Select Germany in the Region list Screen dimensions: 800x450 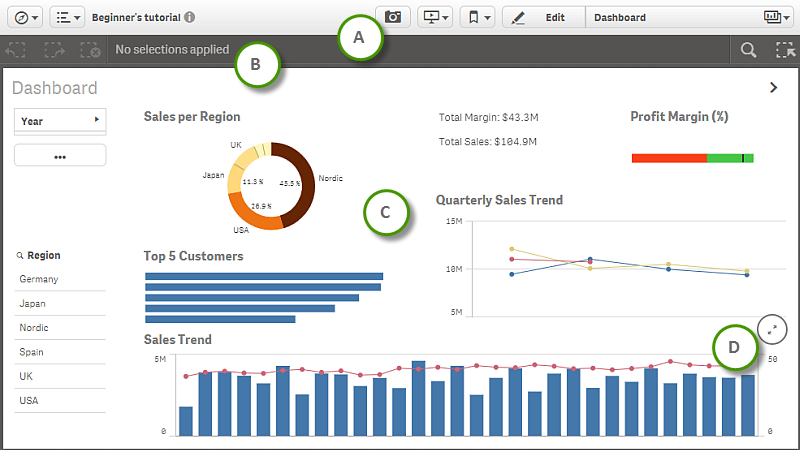coord(39,279)
